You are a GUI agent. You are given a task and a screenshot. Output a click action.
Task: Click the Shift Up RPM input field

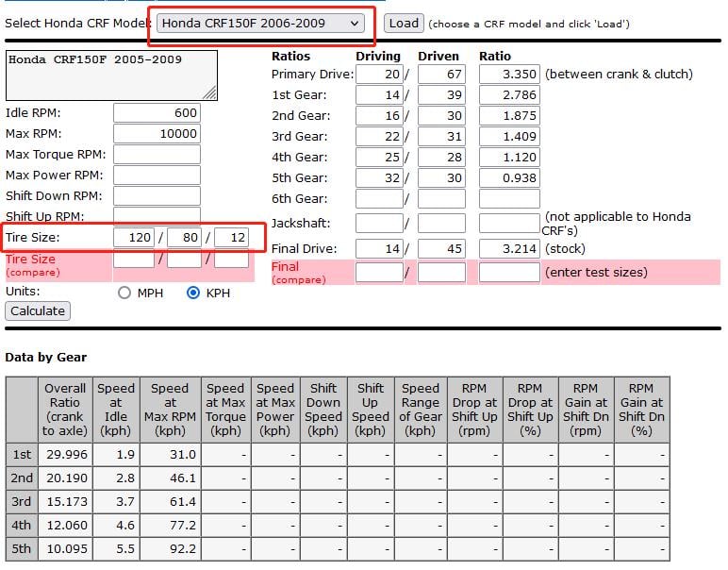[x=157, y=215]
